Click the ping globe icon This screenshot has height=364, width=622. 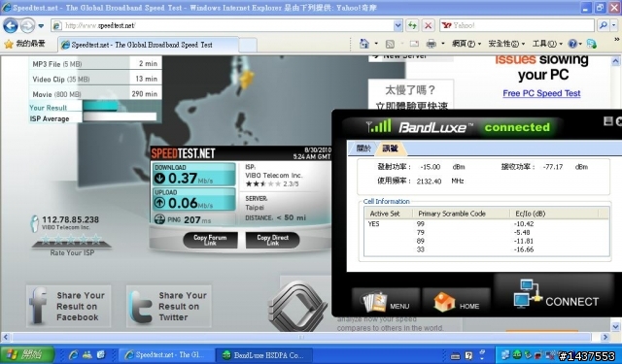159,219
